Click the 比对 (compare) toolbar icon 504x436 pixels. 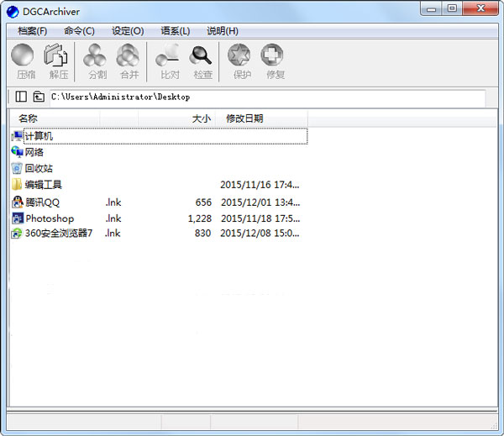167,55
